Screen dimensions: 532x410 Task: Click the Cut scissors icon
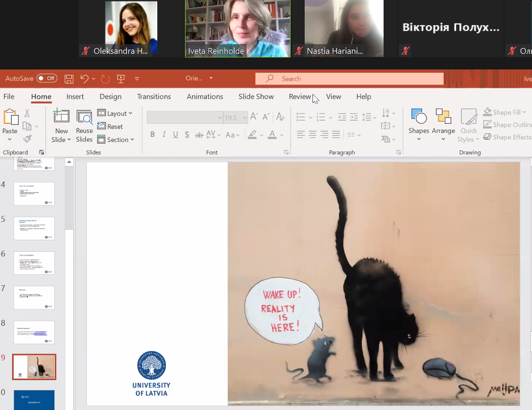click(x=27, y=113)
